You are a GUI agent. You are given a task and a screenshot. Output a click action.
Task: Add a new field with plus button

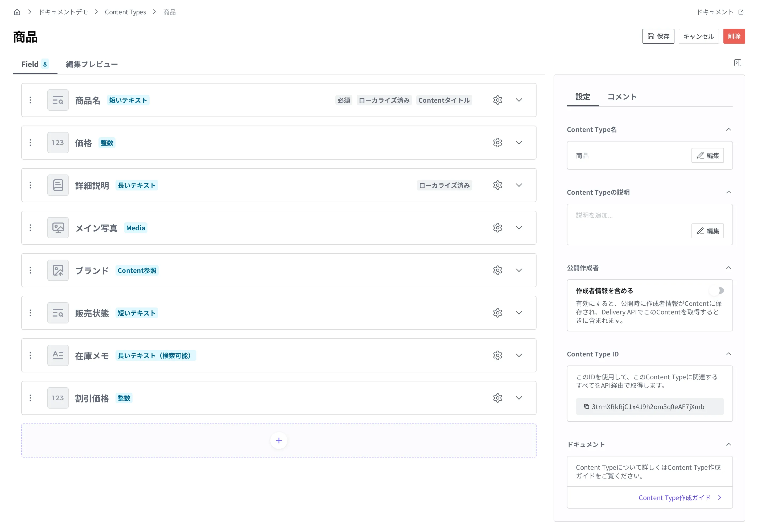click(x=279, y=440)
